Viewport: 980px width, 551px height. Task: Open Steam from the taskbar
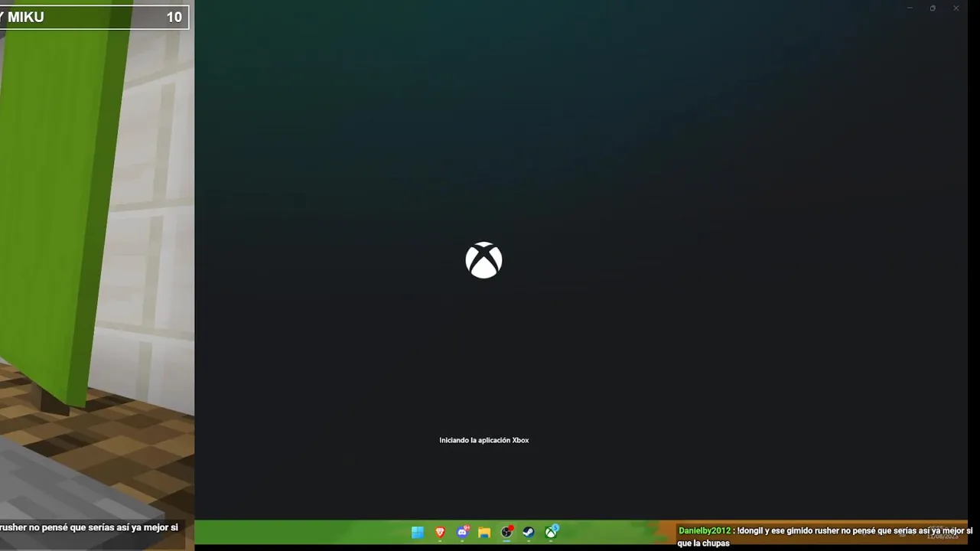tap(529, 533)
